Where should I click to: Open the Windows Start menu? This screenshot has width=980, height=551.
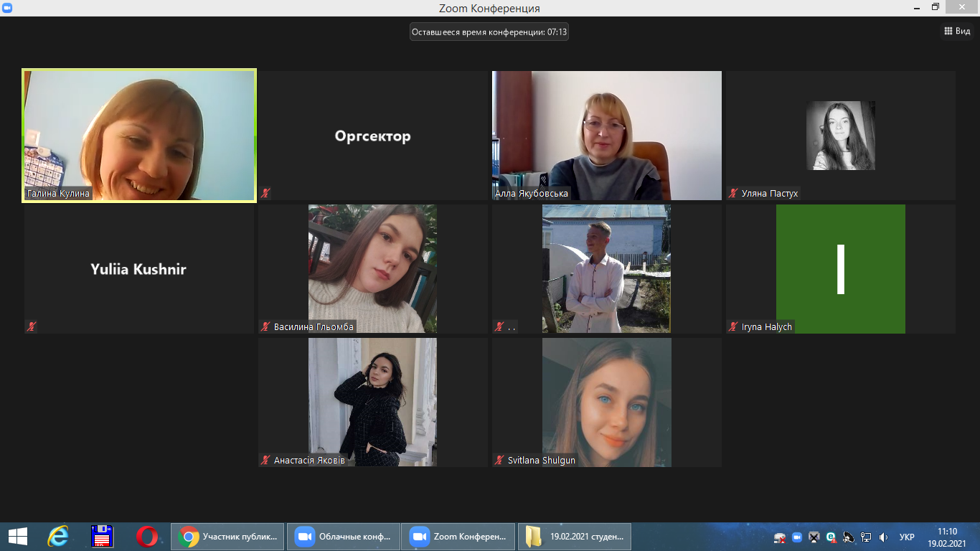tap(18, 536)
